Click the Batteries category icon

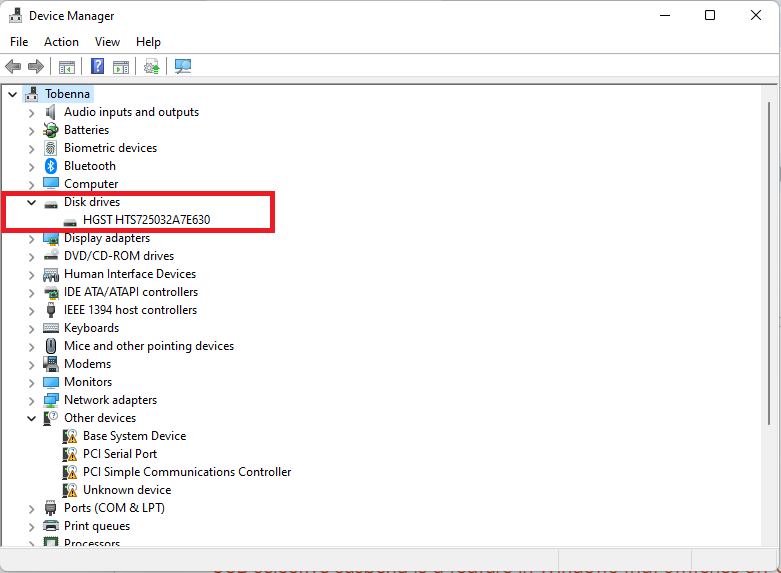click(x=51, y=130)
